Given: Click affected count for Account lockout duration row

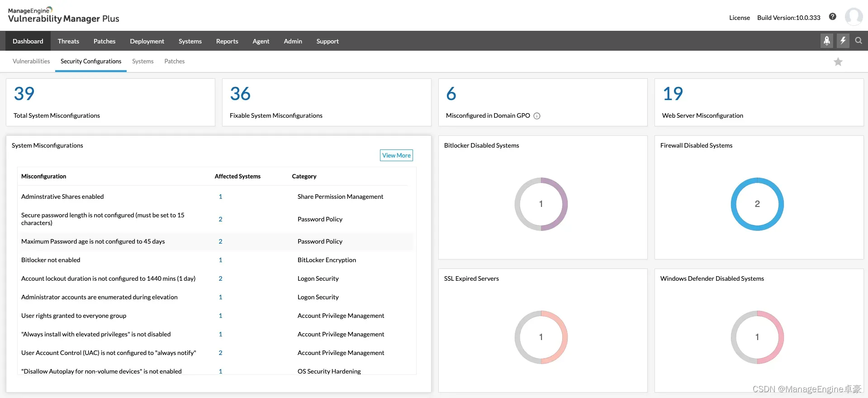Looking at the screenshot, I should click(220, 278).
